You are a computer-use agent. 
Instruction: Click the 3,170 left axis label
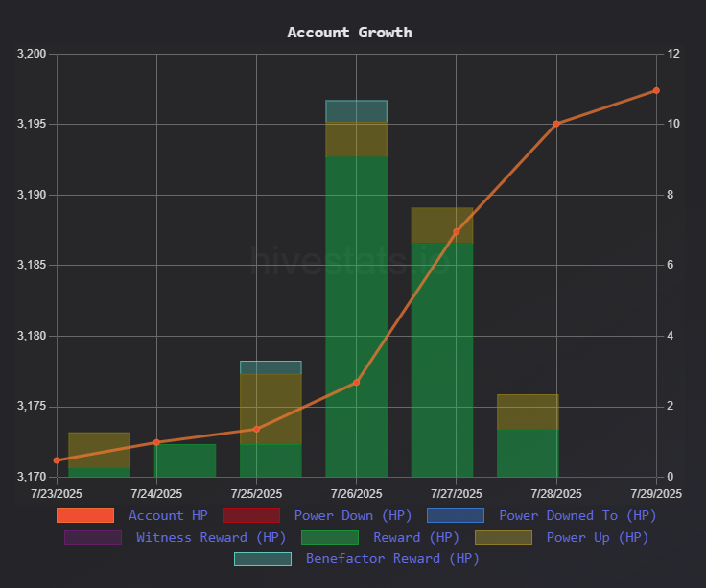(x=32, y=477)
